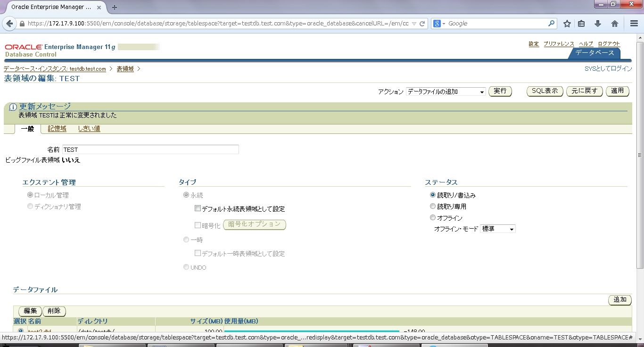Click the scrollbar up arrow
This screenshot has width=644, height=347.
pyautogui.click(x=640, y=37)
